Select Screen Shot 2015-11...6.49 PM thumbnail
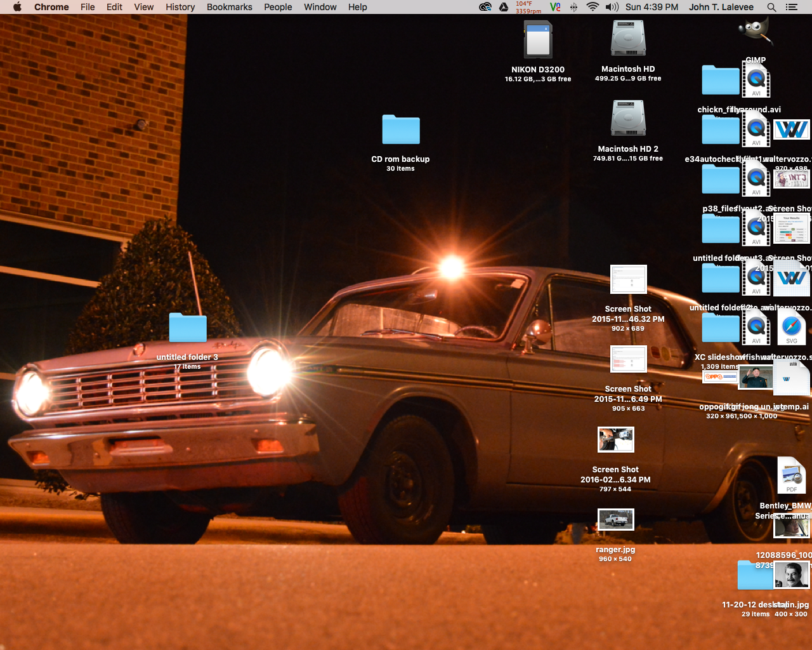 pos(629,359)
